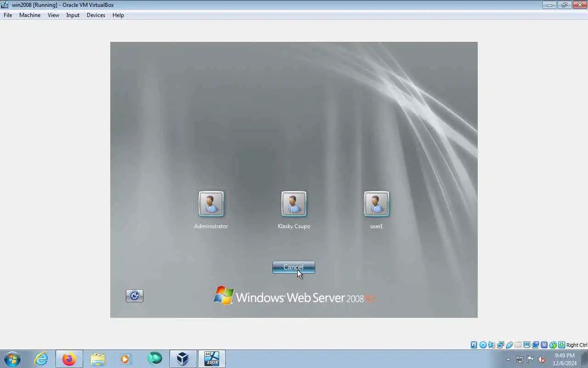
Task: Click the network adapters status icon
Action: pos(500,345)
